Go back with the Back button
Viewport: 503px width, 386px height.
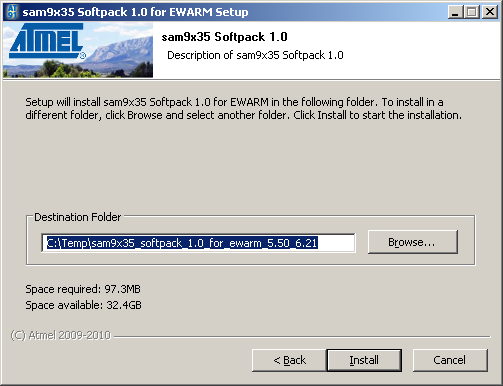tap(289, 360)
